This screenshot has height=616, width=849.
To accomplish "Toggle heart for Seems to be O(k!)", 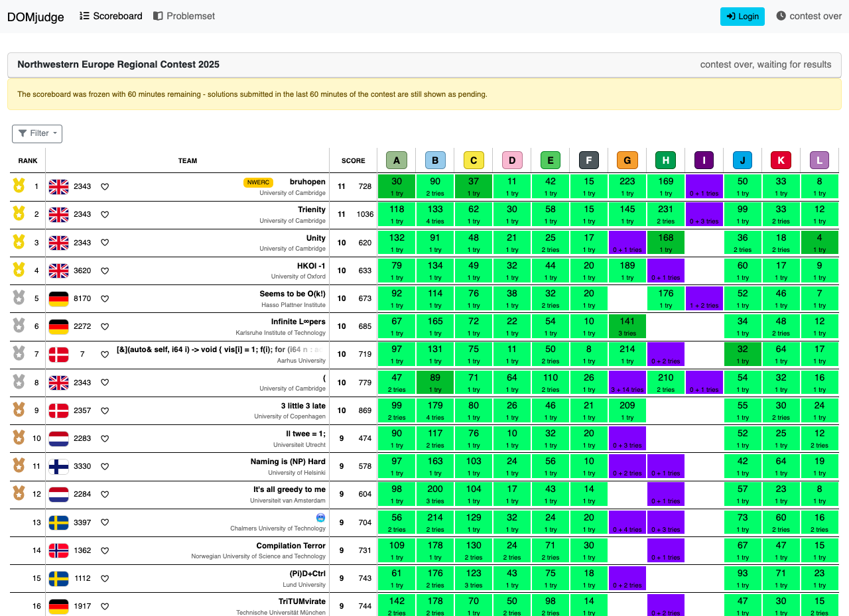I will click(x=105, y=298).
